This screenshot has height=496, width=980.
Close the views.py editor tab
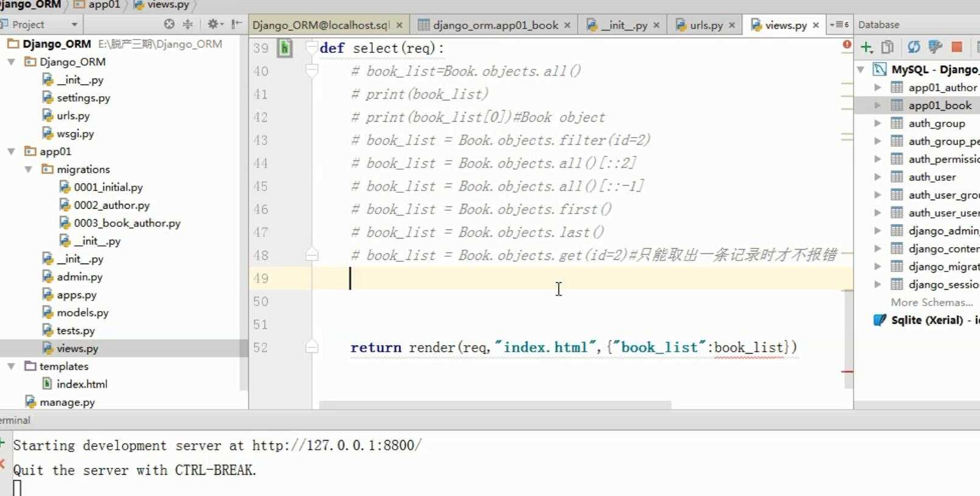(x=816, y=25)
